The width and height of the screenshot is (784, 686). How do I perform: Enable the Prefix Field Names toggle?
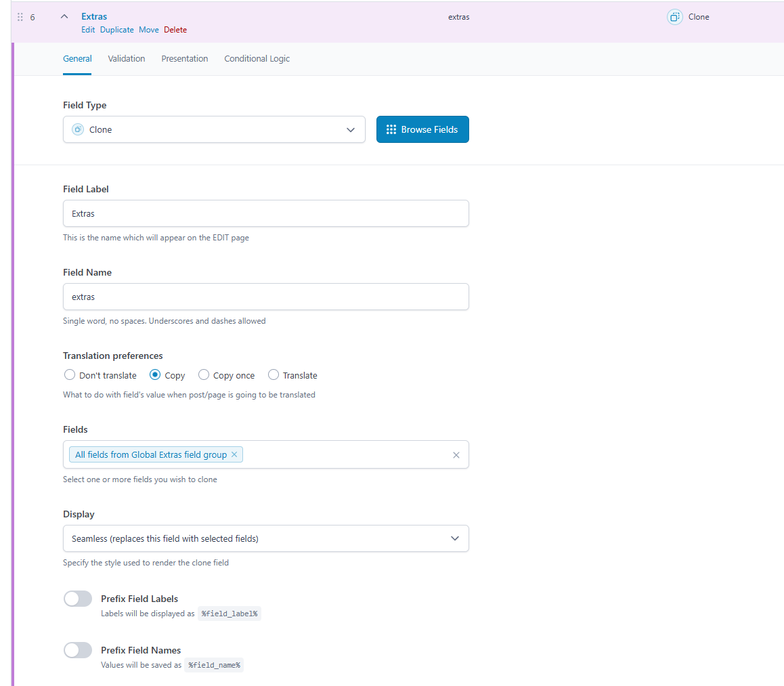78,650
